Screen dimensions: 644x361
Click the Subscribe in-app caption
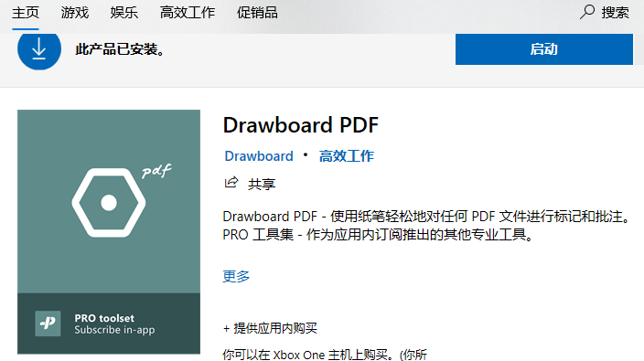114,330
